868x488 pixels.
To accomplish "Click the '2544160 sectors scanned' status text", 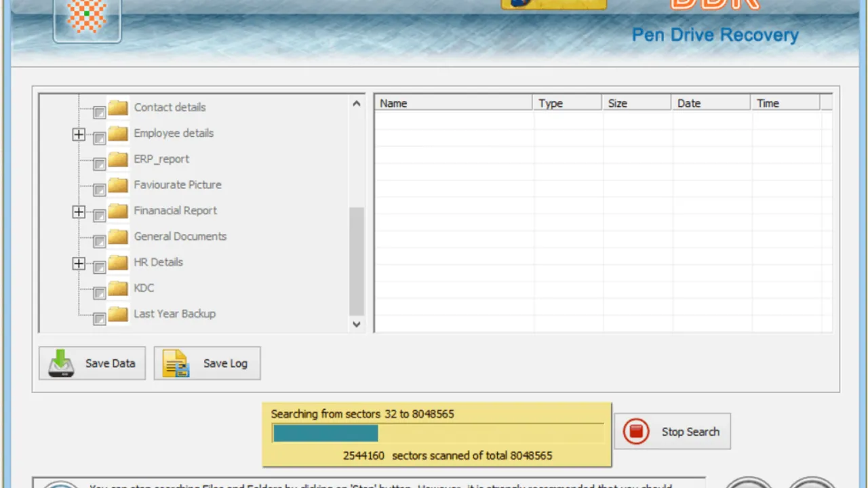I will pos(448,455).
